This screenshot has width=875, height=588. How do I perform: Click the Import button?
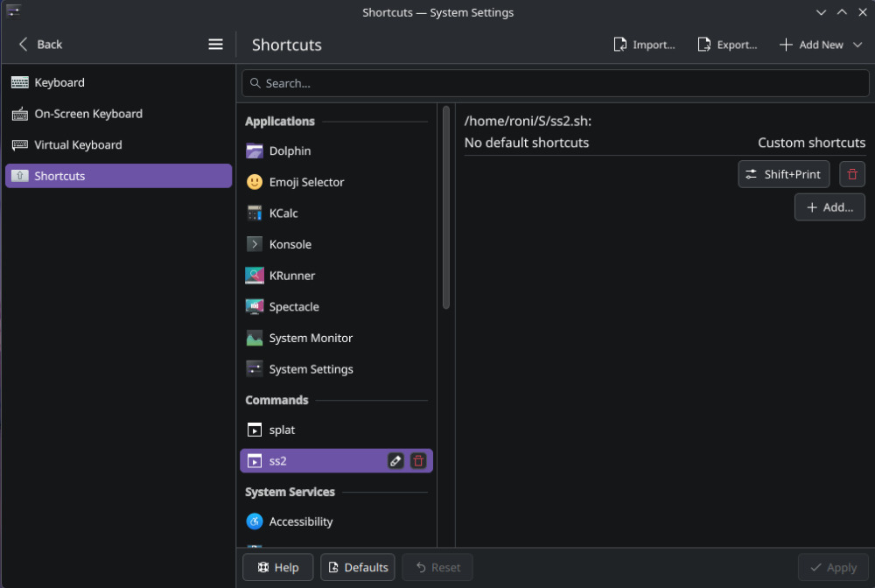(x=645, y=45)
